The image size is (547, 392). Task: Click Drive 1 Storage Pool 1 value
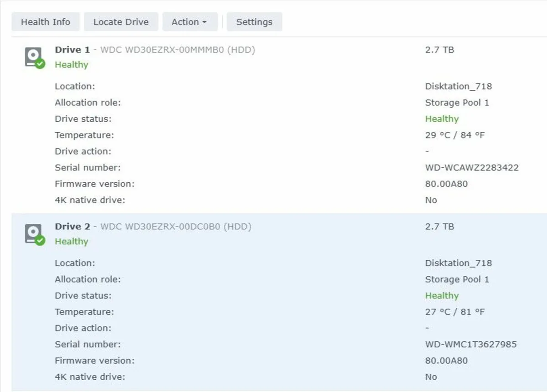[x=457, y=103]
